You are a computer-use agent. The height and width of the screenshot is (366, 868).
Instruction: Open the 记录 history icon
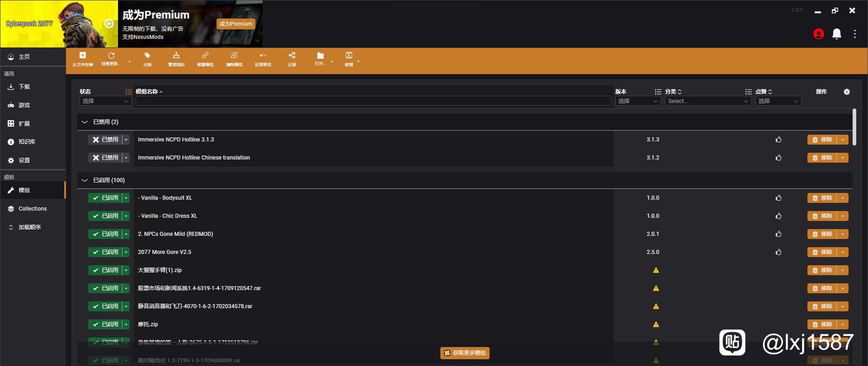click(x=292, y=59)
